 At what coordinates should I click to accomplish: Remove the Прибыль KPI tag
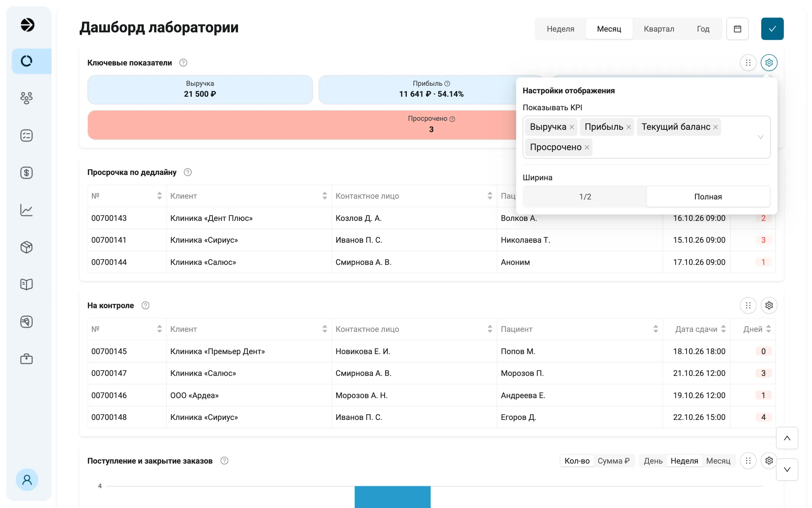point(629,127)
